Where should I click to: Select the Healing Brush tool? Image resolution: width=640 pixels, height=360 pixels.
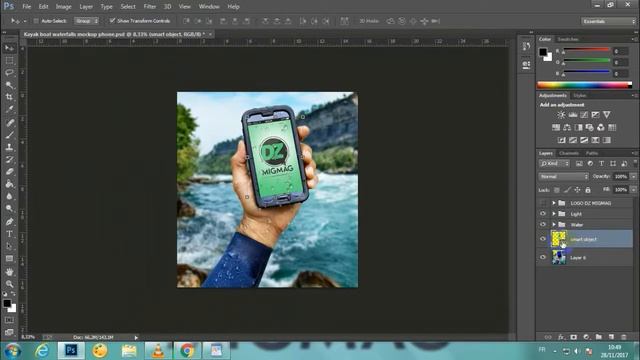(x=9, y=122)
